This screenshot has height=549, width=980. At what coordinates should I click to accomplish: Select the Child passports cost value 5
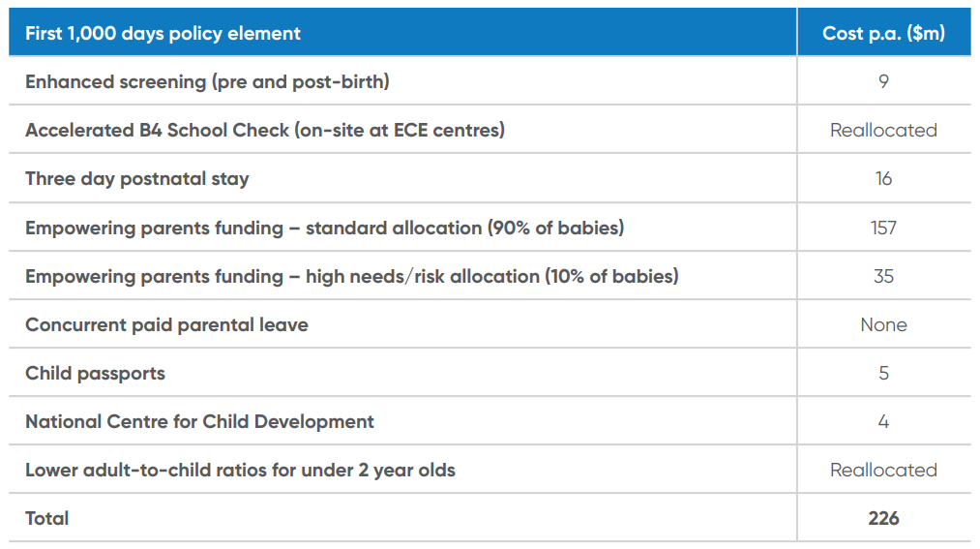point(883,374)
